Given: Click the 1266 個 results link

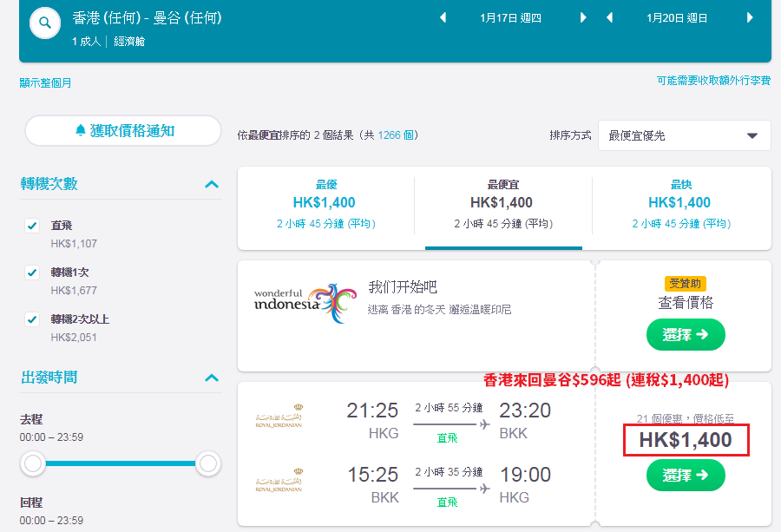Looking at the screenshot, I should click(x=396, y=135).
